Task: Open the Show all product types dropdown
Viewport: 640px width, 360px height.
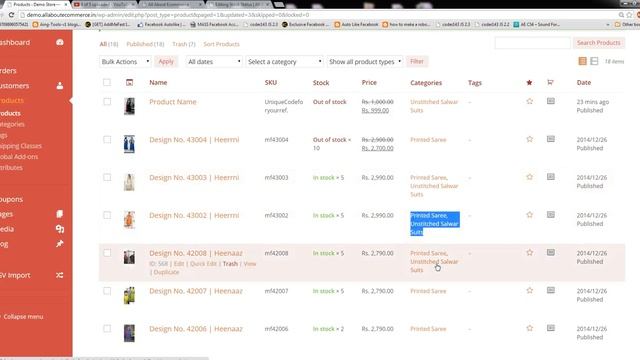Action: 365,62
